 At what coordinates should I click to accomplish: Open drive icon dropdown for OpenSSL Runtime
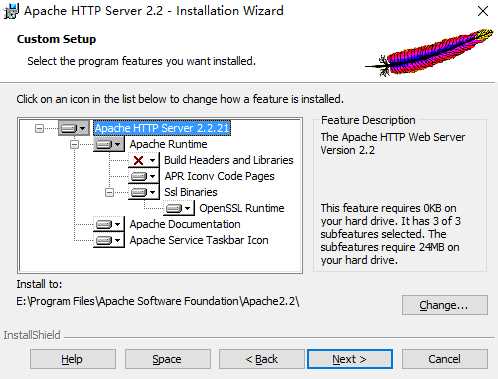click(x=179, y=208)
